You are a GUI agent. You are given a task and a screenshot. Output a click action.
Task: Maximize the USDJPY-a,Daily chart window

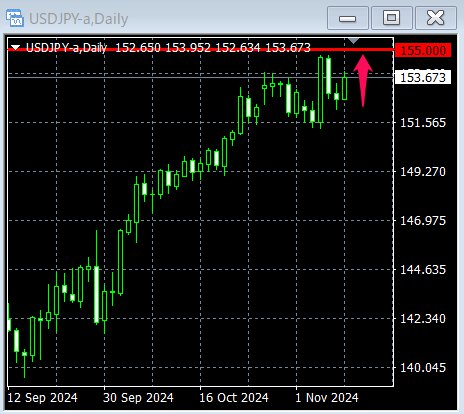(x=392, y=18)
